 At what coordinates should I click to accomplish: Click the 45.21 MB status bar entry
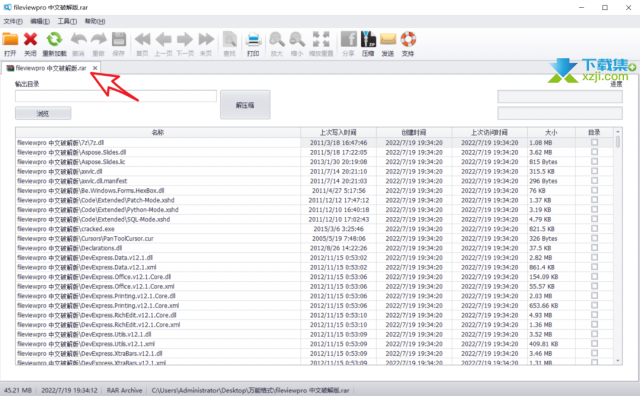pyautogui.click(x=18, y=390)
